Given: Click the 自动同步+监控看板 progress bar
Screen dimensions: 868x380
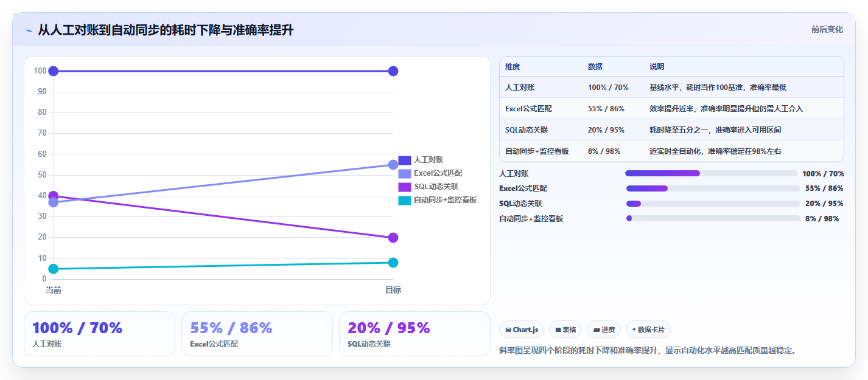Looking at the screenshot, I should [x=713, y=218].
